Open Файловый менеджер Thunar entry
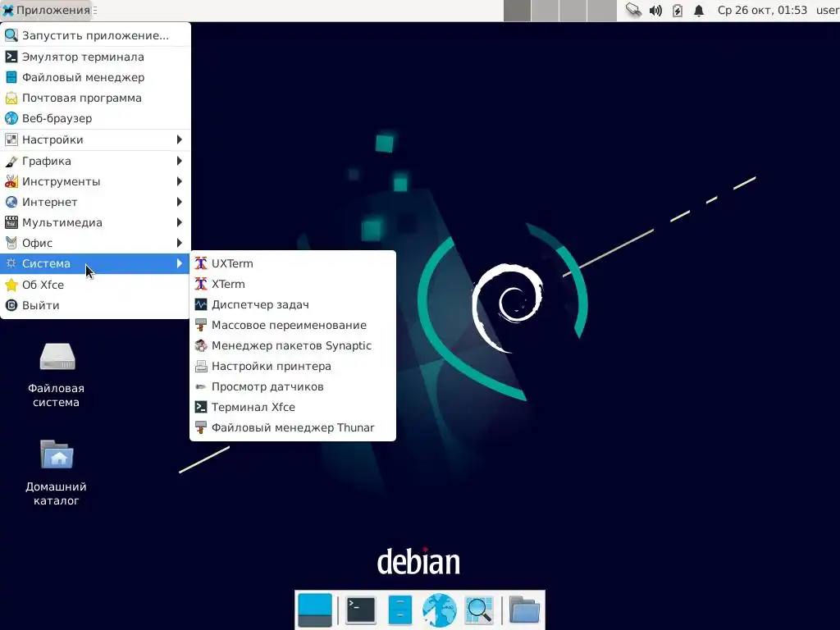840x630 pixels. [x=293, y=427]
